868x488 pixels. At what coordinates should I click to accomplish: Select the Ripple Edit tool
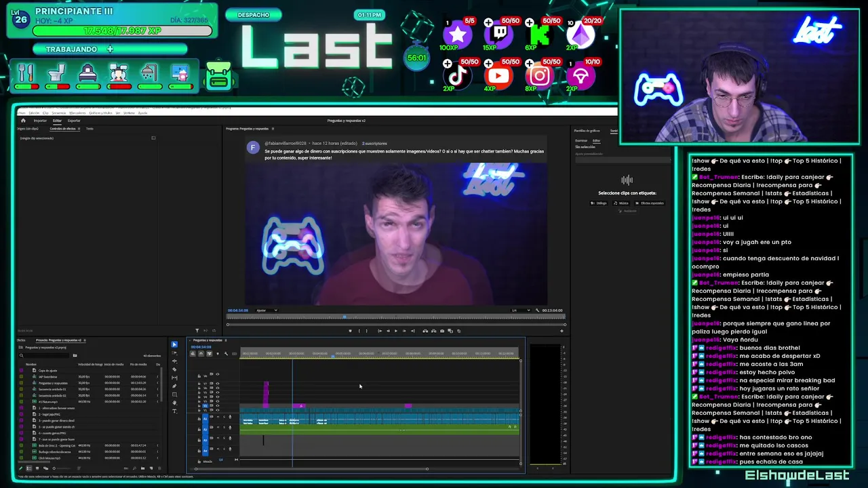click(174, 361)
